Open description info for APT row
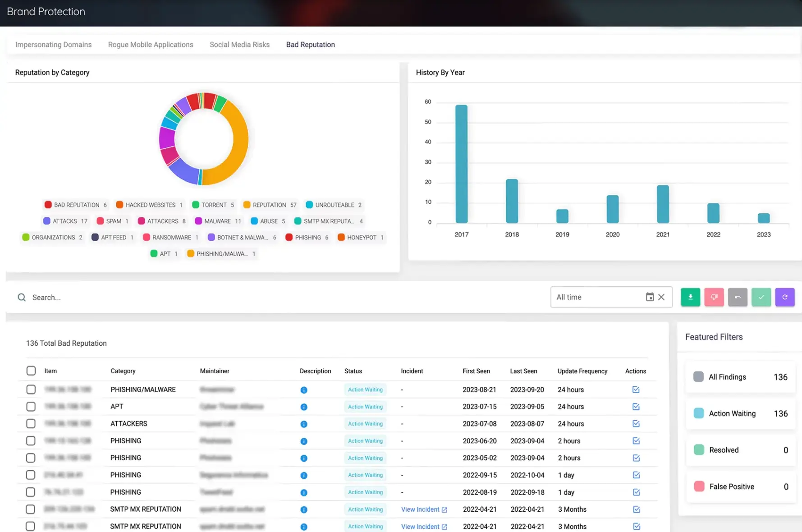This screenshot has height=532, width=802. click(x=304, y=407)
